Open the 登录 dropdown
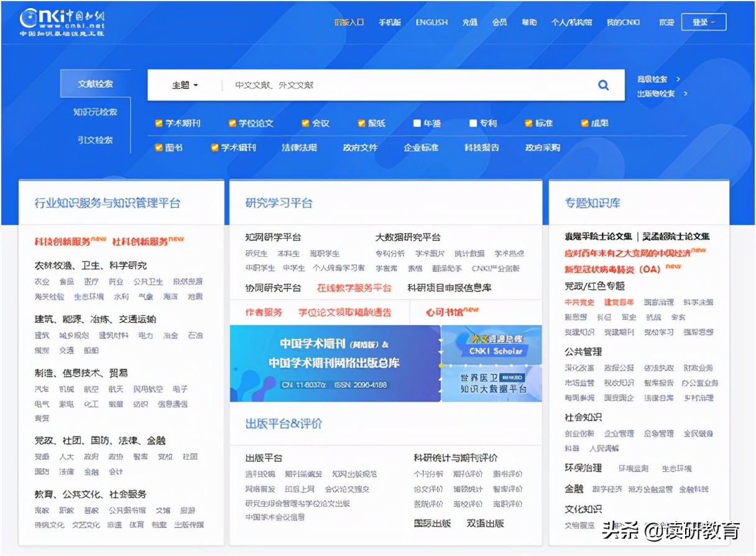Image resolution: width=756 pixels, height=556 pixels. coord(703,21)
